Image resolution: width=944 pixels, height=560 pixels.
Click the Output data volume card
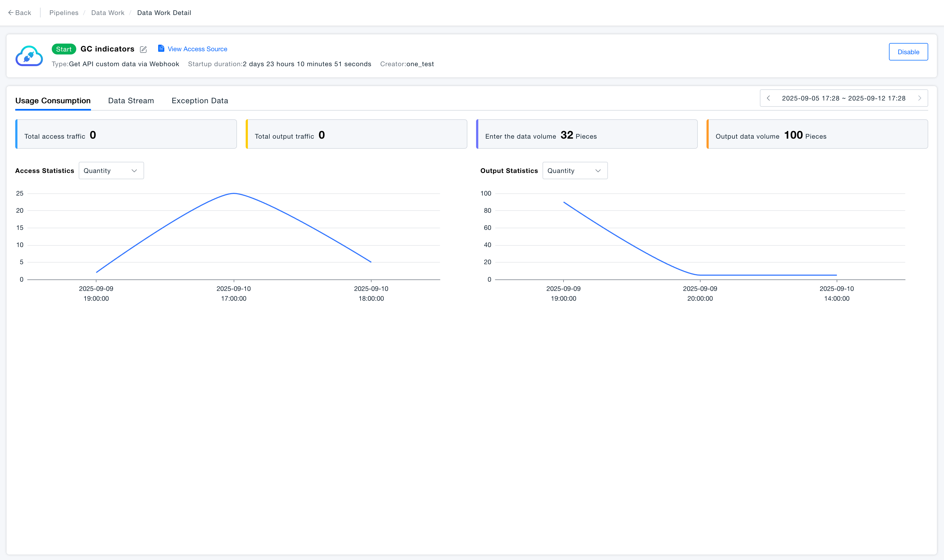click(817, 134)
